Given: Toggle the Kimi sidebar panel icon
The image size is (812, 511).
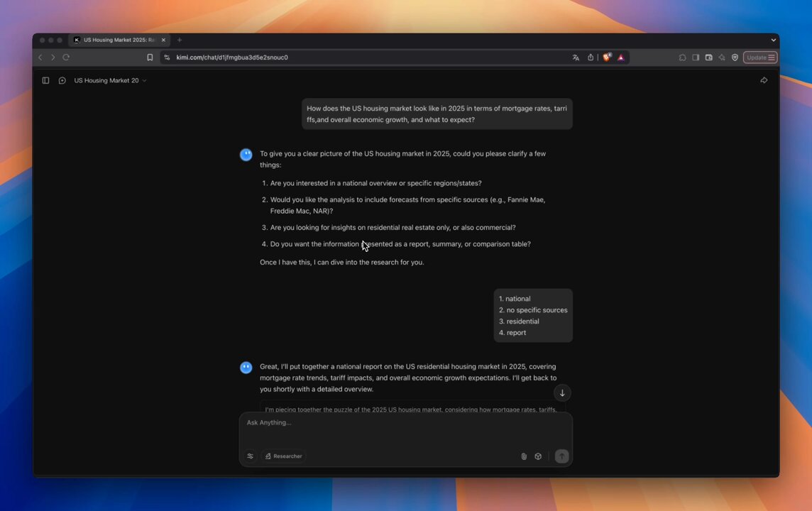Looking at the screenshot, I should [x=45, y=80].
